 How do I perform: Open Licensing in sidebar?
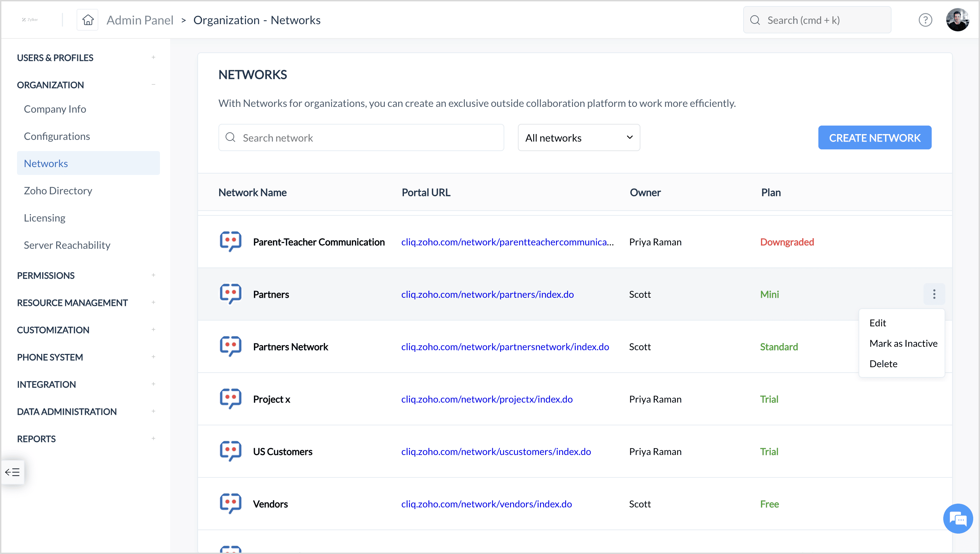pos(45,218)
